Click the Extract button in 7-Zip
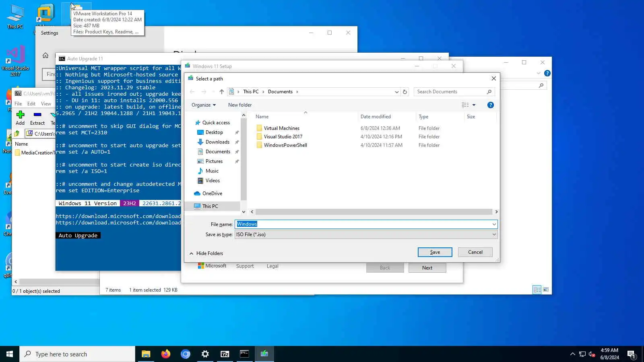644x362 pixels. click(x=37, y=118)
